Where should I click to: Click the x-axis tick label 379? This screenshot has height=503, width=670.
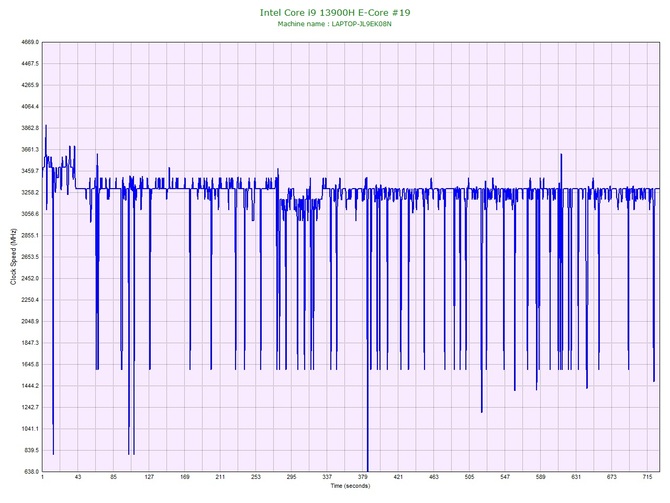click(362, 477)
